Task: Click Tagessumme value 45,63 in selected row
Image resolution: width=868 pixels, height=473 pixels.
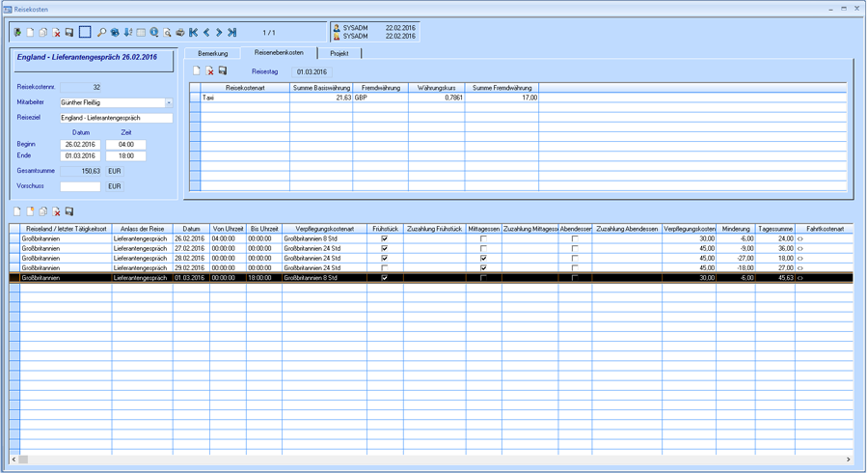Action: [x=775, y=278]
